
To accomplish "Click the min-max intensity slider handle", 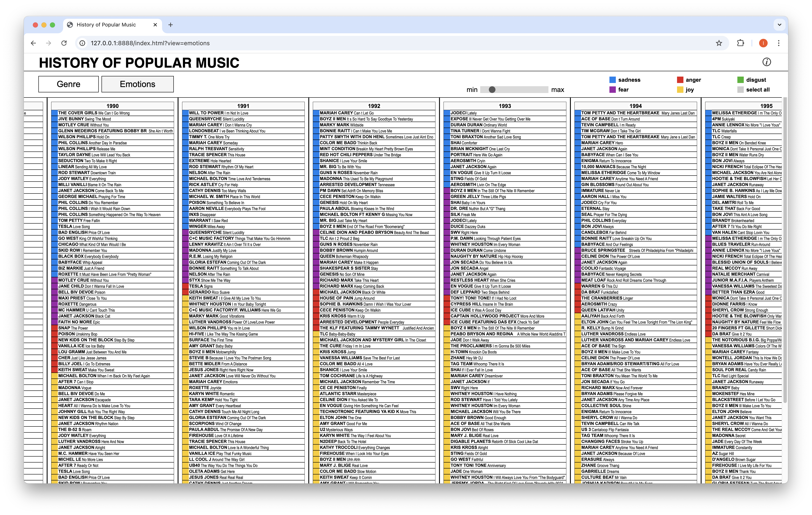I will click(x=492, y=90).
